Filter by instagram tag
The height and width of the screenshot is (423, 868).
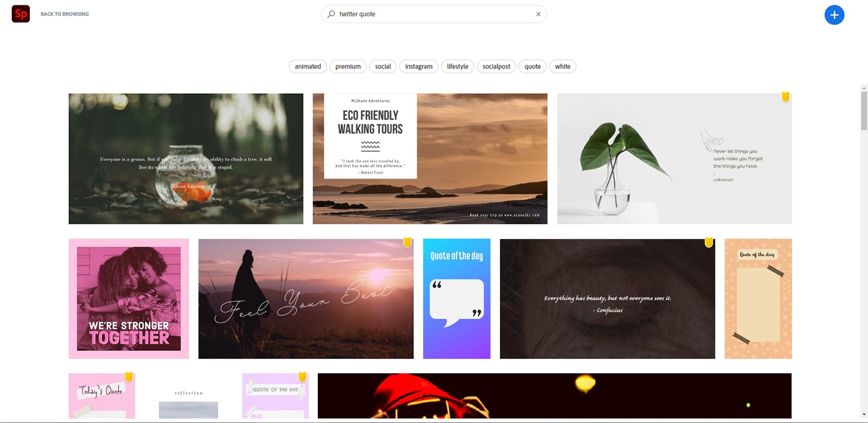coord(419,67)
